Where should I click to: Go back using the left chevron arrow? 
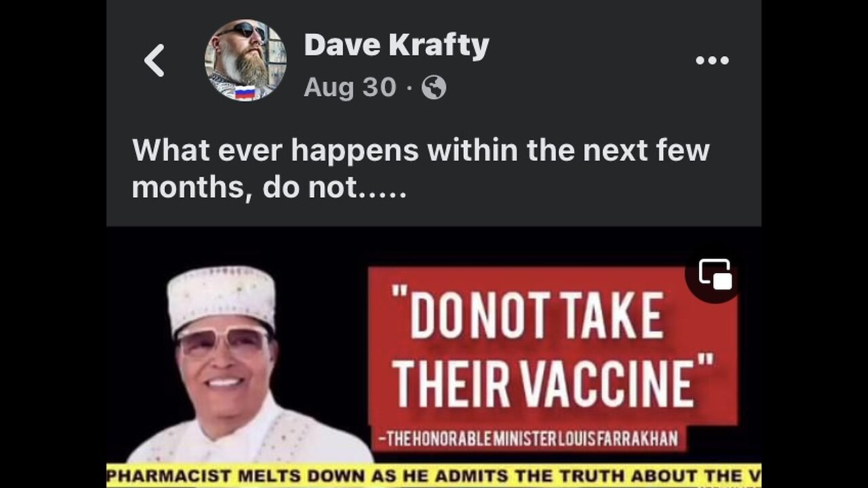point(155,60)
